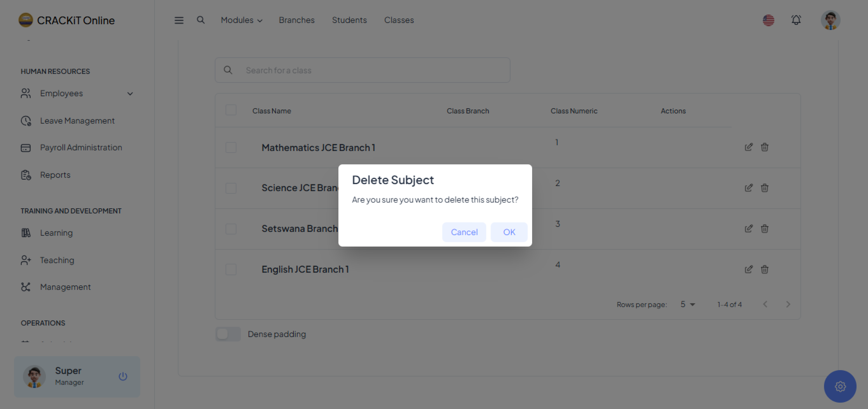Confirm deletion with OK button
The width and height of the screenshot is (868, 409).
(x=509, y=232)
